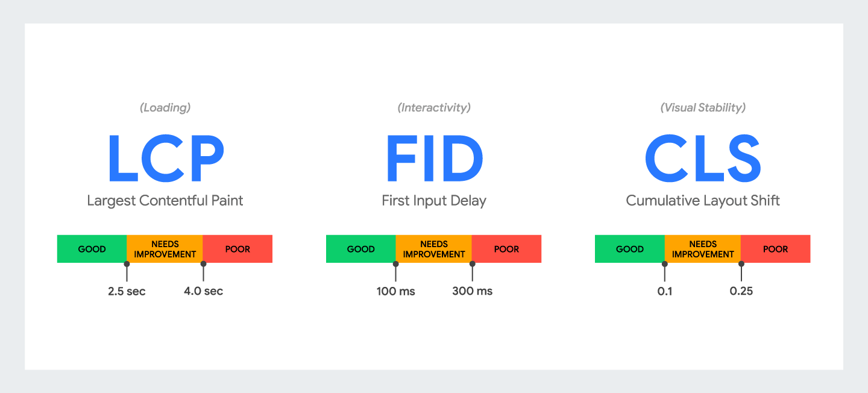The height and width of the screenshot is (393, 868).
Task: Click the large LCP heading
Action: 165,158
